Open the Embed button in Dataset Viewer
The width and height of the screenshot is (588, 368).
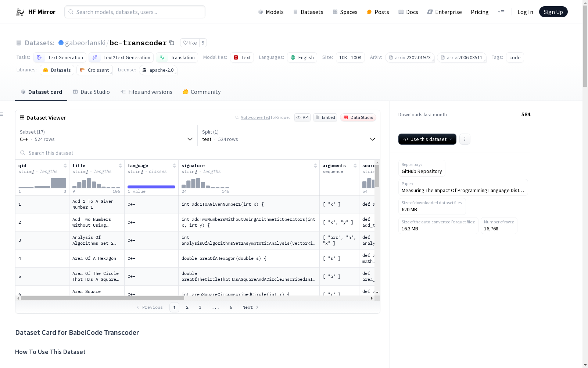[x=325, y=117]
